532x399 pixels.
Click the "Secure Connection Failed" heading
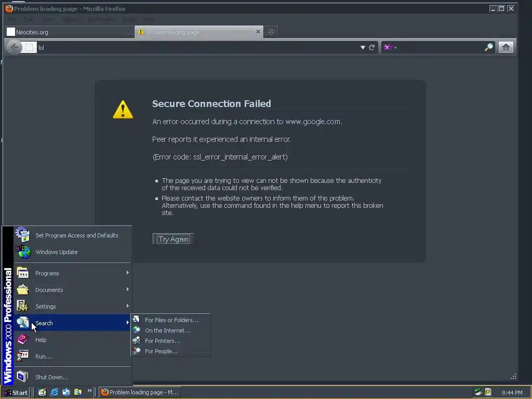pyautogui.click(x=211, y=103)
